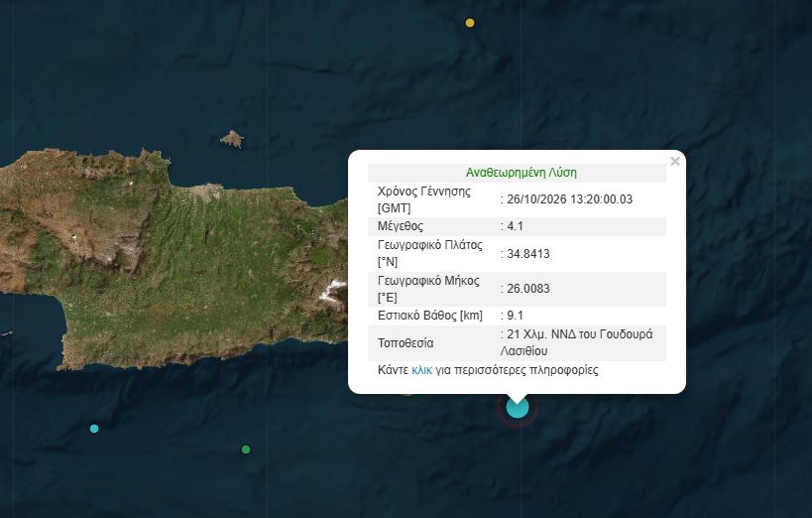Click the large cyan selected epicenter marker
Screen dimensions: 812x518
coord(518,407)
